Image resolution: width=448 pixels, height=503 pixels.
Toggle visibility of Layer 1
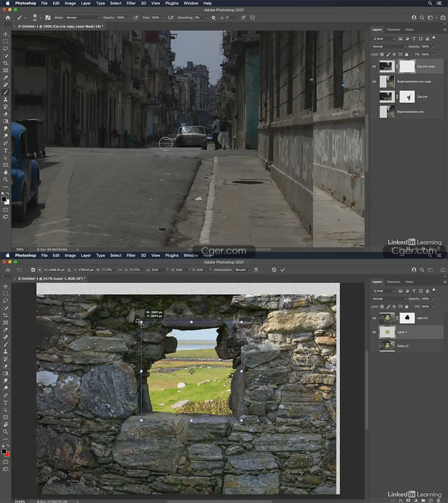click(374, 332)
